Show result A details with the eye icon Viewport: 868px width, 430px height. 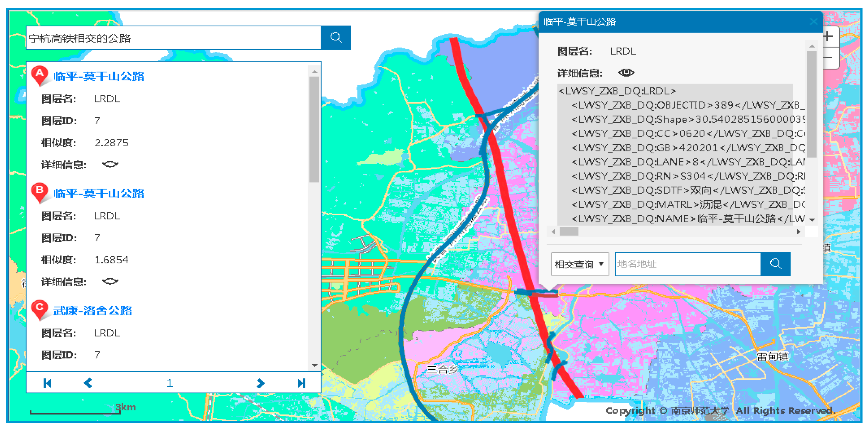click(110, 164)
